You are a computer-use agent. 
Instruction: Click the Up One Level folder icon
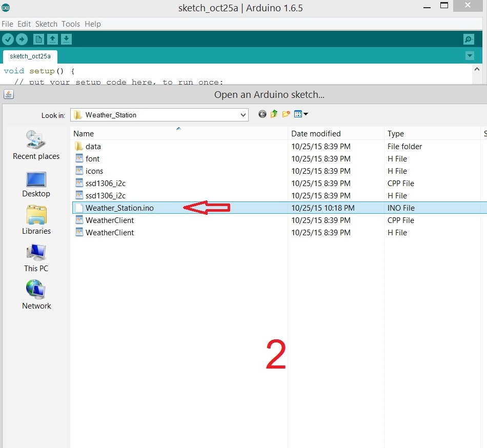pos(274,114)
